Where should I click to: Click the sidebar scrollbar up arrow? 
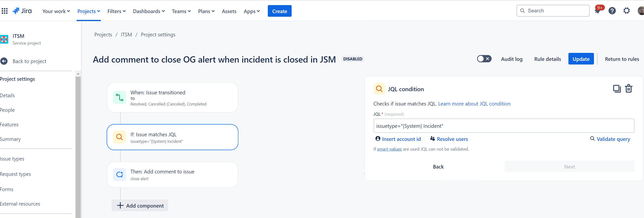pyautogui.click(x=78, y=74)
